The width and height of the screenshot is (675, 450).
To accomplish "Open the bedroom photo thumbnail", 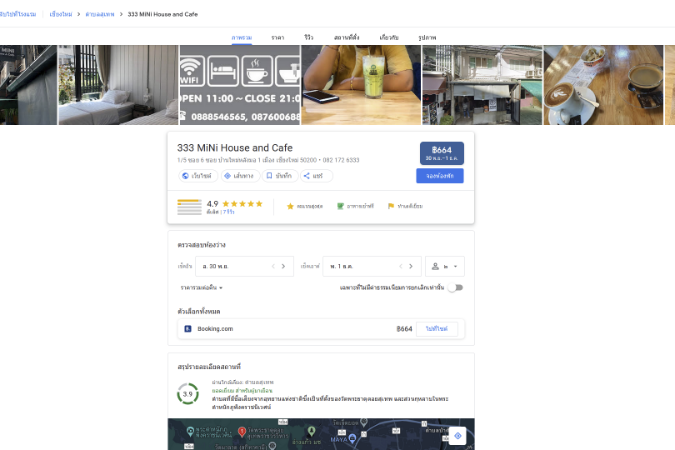I will coord(118,85).
